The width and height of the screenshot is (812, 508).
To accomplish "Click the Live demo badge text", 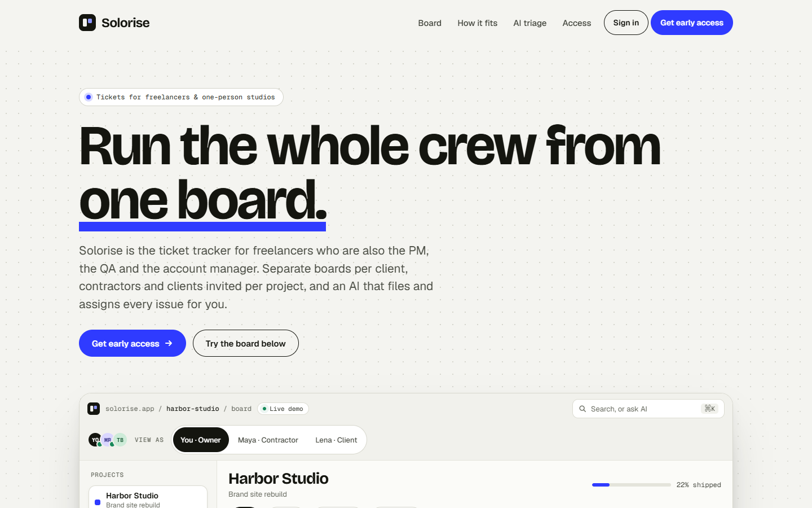I will point(286,409).
